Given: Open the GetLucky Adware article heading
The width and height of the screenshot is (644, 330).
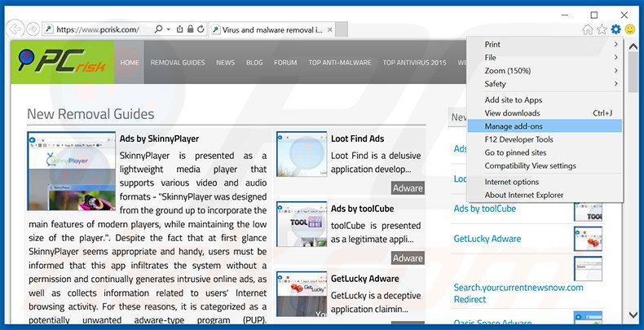Looking at the screenshot, I should tap(364, 279).
